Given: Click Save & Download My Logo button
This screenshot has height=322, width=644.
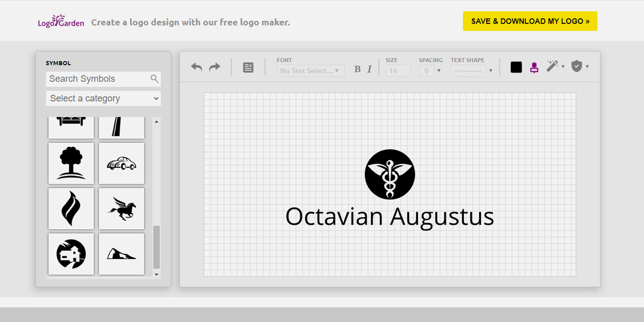Looking at the screenshot, I should 530,21.
